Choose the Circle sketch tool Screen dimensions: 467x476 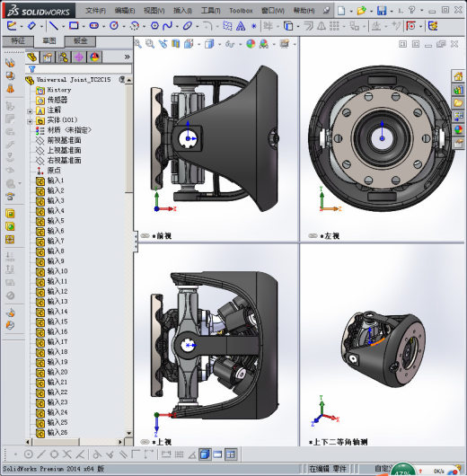pyautogui.click(x=114, y=26)
